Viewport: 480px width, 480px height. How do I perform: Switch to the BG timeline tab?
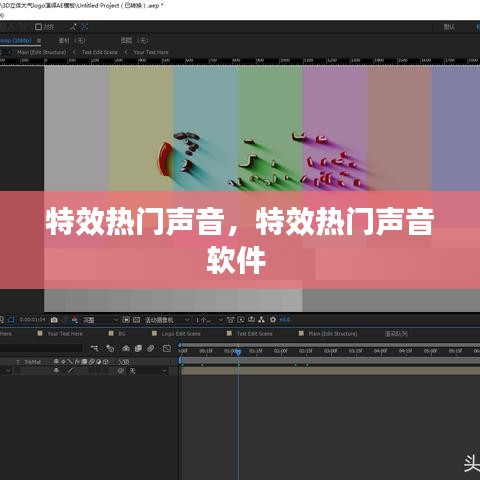point(122,334)
